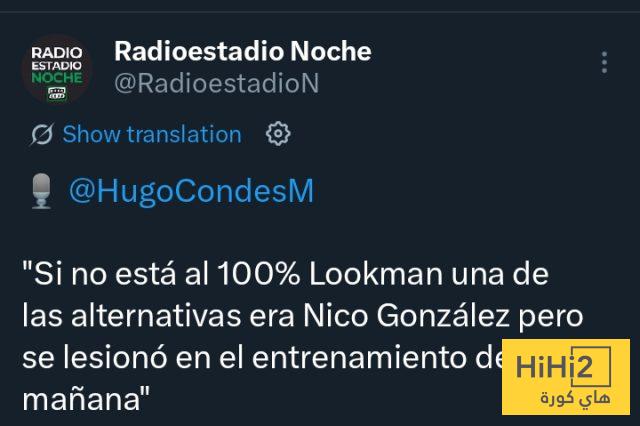Viewport: 640px width, 426px height.
Task: Click the Radioestadio Noche display name
Action: (x=243, y=51)
